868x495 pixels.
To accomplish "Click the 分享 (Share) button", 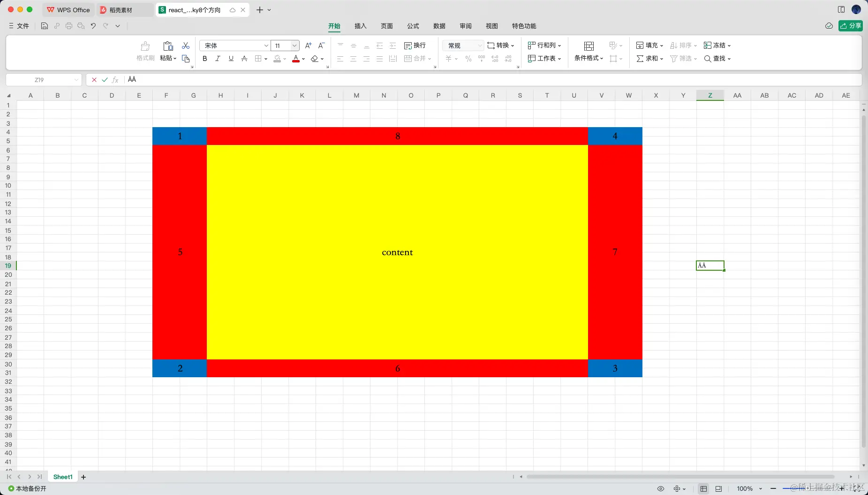I will (x=851, y=26).
